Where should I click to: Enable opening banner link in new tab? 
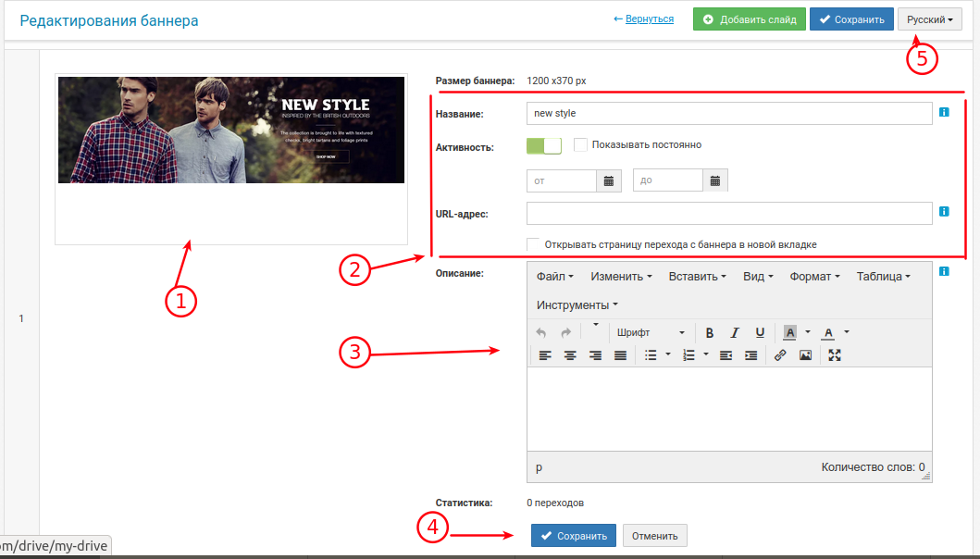(533, 244)
